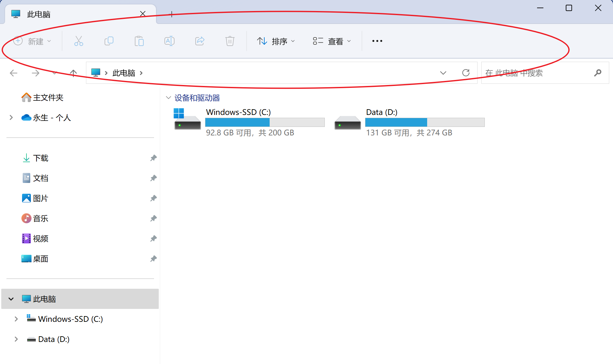Go up one folder level
613x364 pixels.
click(73, 73)
